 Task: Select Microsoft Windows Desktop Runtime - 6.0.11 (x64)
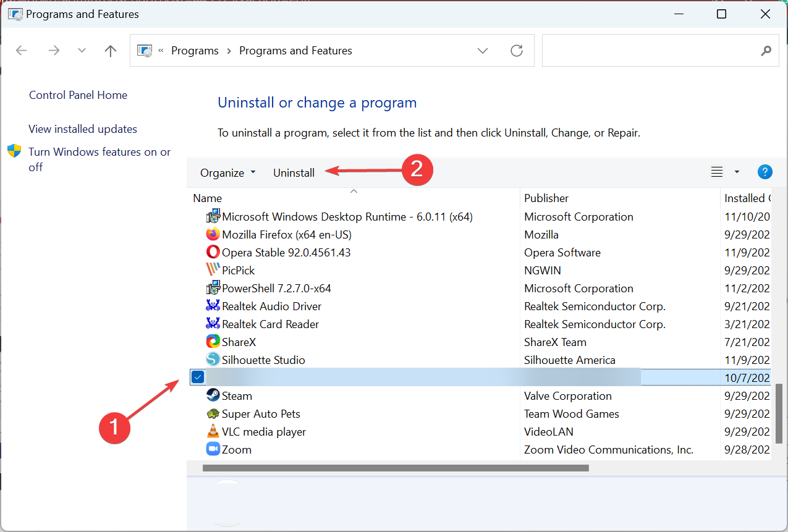[x=347, y=217]
